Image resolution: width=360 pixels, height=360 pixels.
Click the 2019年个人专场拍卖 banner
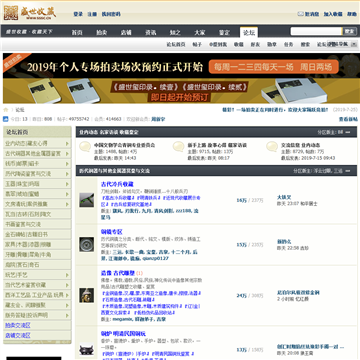pos(180,67)
